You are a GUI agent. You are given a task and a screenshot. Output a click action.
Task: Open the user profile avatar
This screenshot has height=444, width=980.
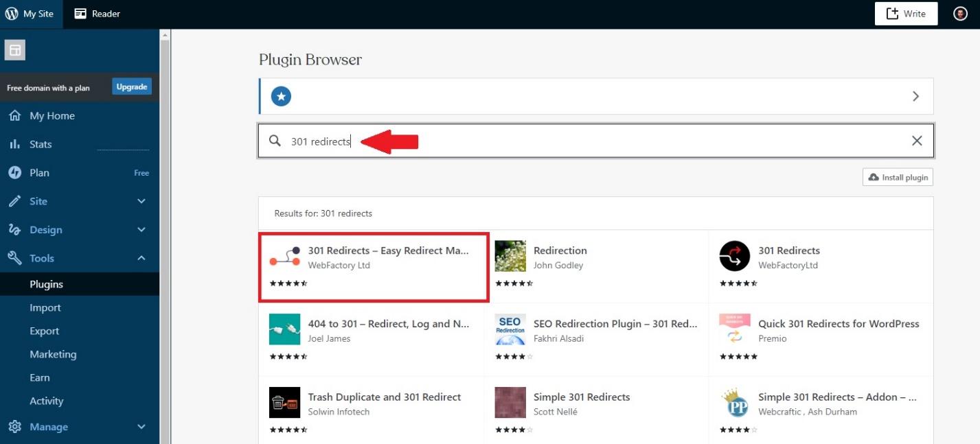pyautogui.click(x=960, y=14)
